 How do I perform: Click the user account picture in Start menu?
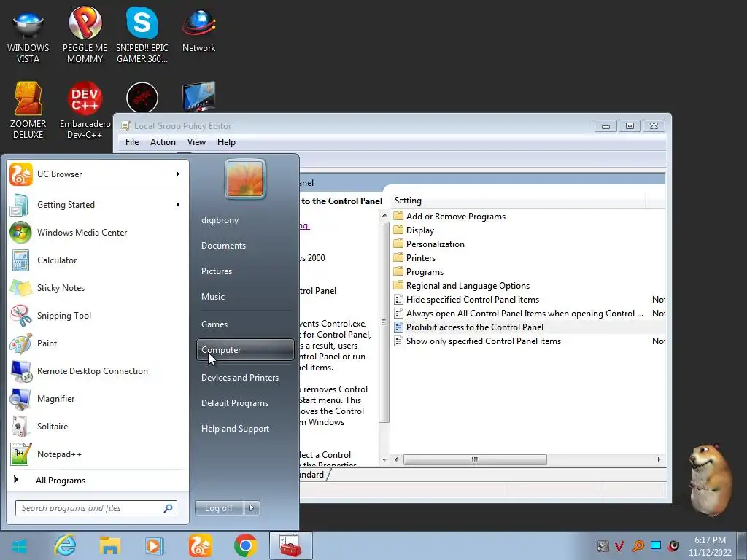coord(245,179)
